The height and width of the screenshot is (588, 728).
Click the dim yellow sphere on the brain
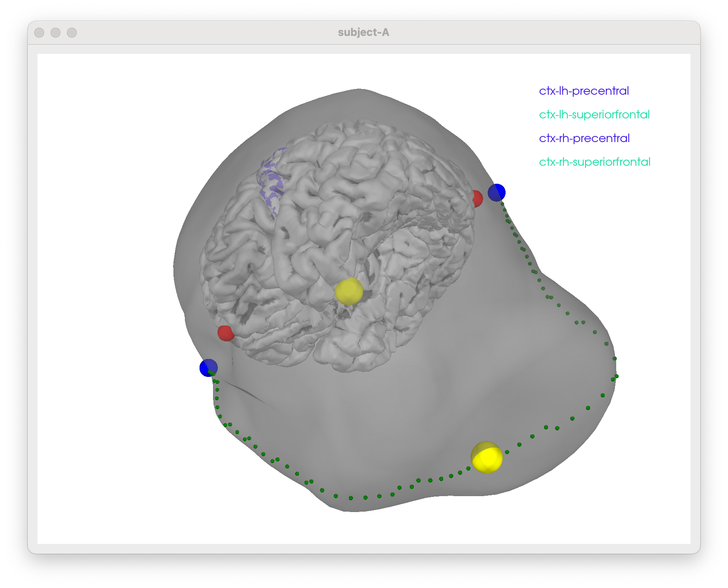348,292
